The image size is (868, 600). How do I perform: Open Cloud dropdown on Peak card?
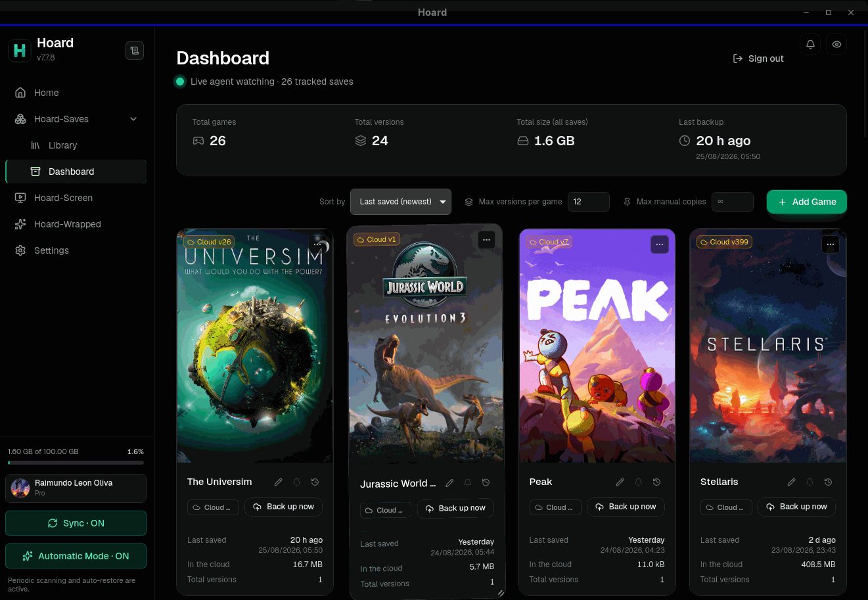click(555, 507)
